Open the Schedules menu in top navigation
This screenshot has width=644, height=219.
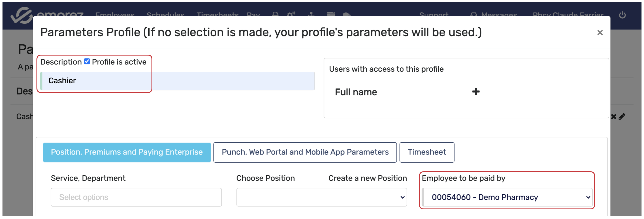(x=165, y=15)
